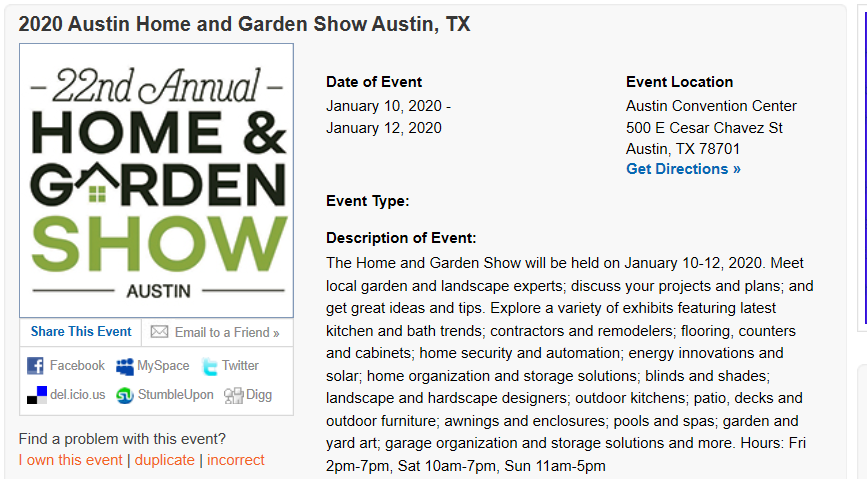The height and width of the screenshot is (479, 867).
Task: Click the Digg icon
Action: tap(232, 395)
